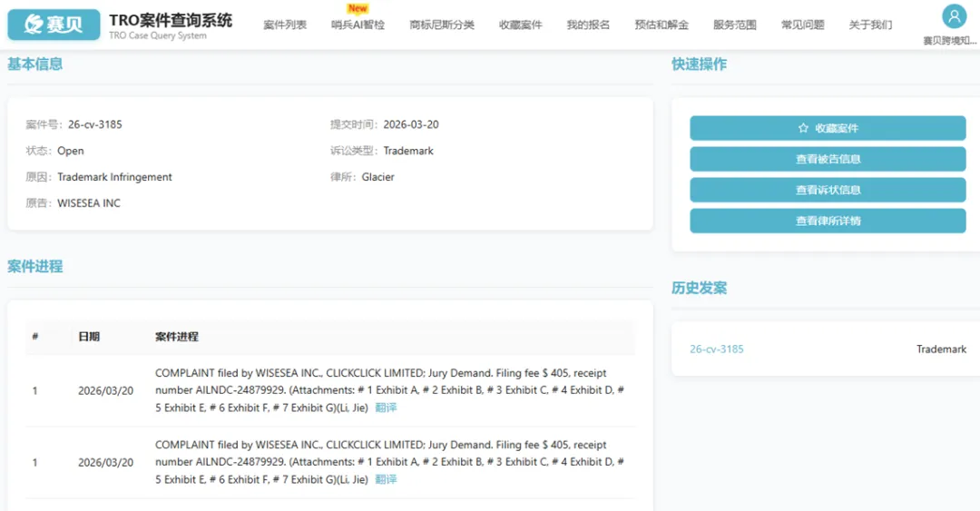Click the plaintiff value WISESEA INC

tap(89, 203)
